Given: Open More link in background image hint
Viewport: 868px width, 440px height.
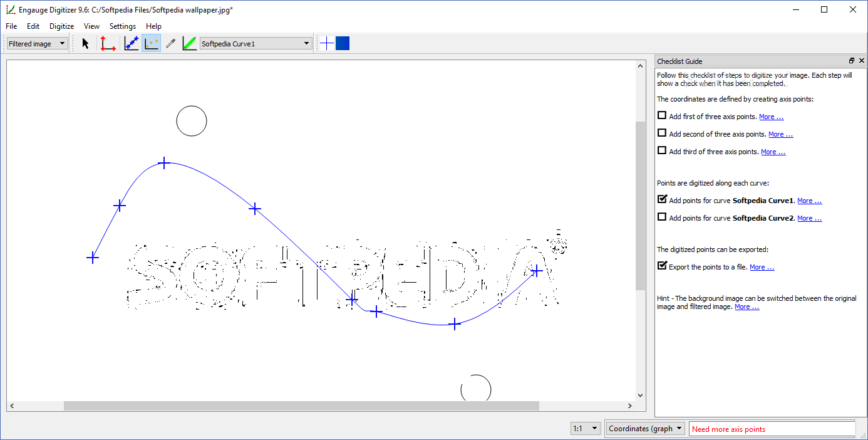Looking at the screenshot, I should point(747,307).
